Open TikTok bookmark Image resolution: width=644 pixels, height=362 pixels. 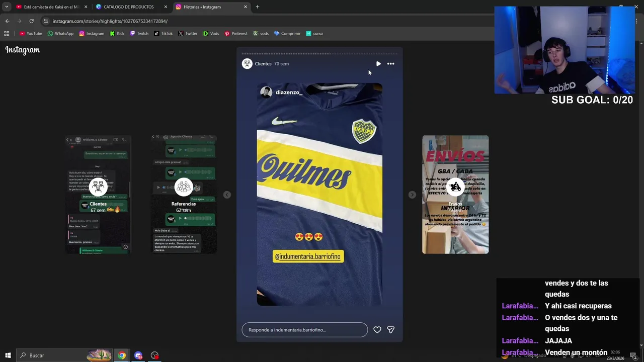tap(163, 34)
